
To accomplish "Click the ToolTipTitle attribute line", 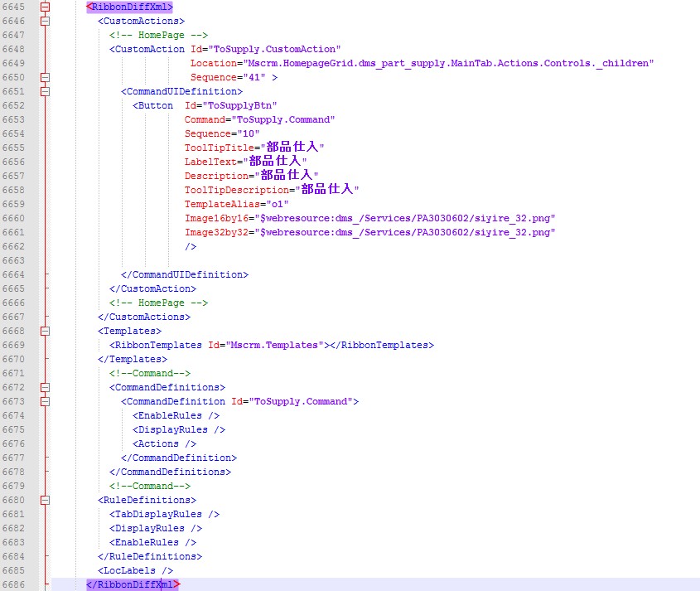I will [254, 147].
